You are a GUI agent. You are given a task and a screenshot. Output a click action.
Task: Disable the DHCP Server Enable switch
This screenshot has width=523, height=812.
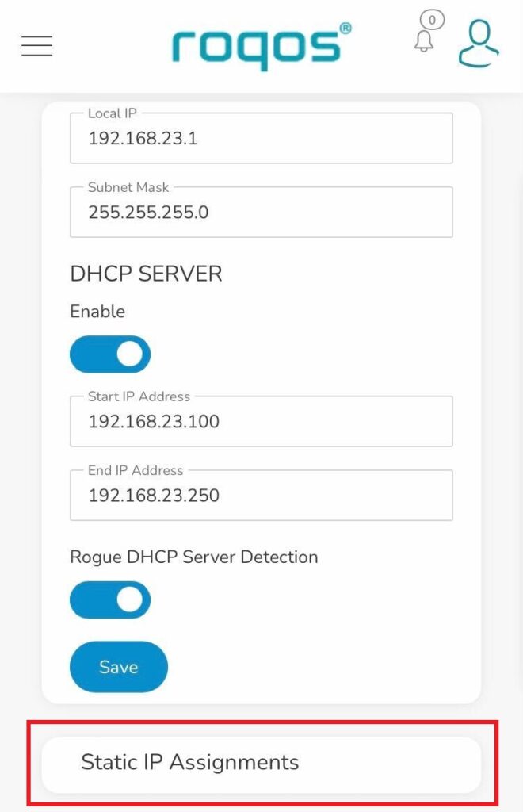point(110,354)
